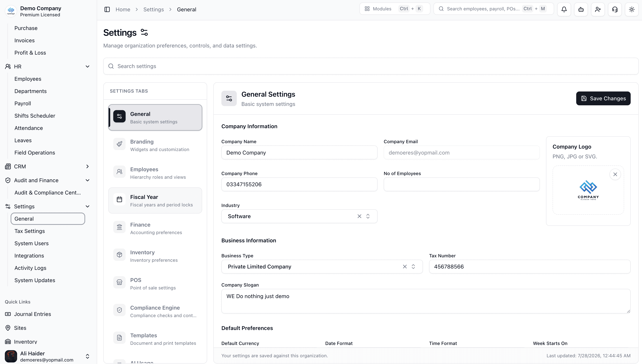This screenshot has width=642, height=364.
Task: Click the No of Employees field
Action: click(462, 184)
